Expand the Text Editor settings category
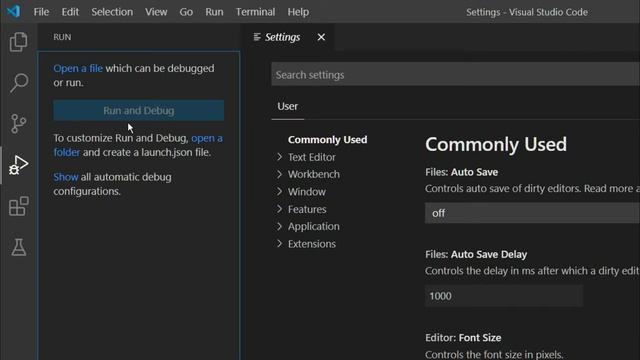 [311, 157]
